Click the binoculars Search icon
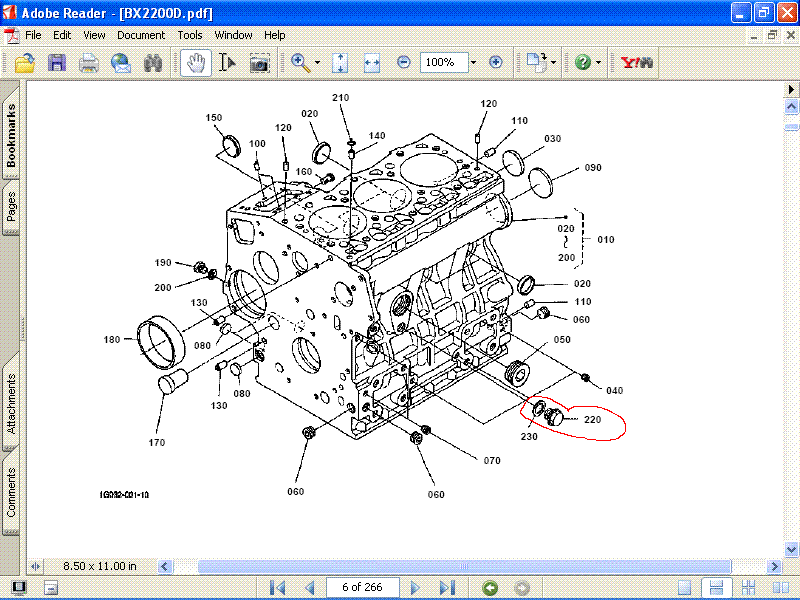This screenshot has height=600, width=800. pyautogui.click(x=152, y=63)
